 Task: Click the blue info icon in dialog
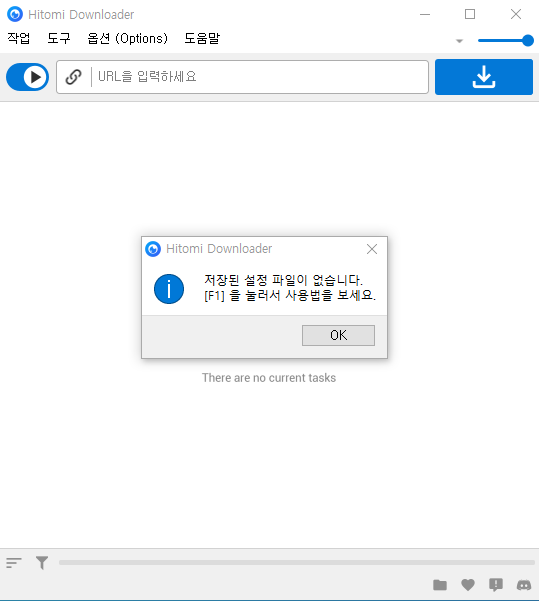tap(169, 289)
